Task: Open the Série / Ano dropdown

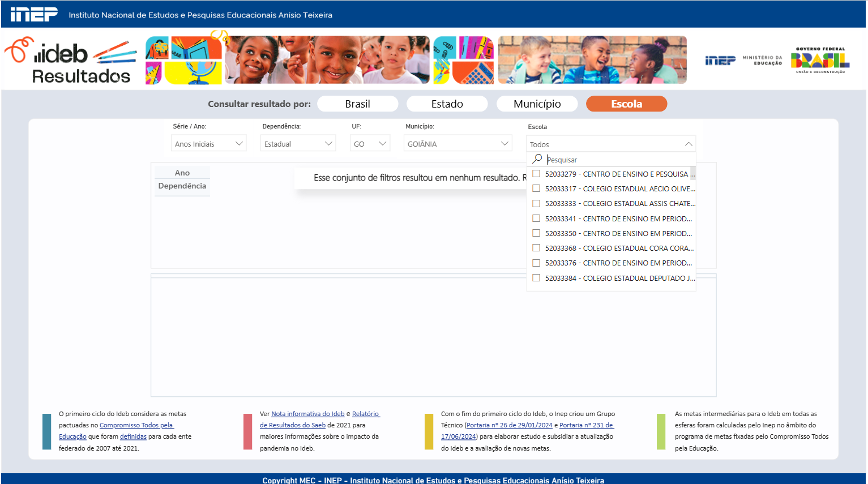Action: pyautogui.click(x=208, y=144)
